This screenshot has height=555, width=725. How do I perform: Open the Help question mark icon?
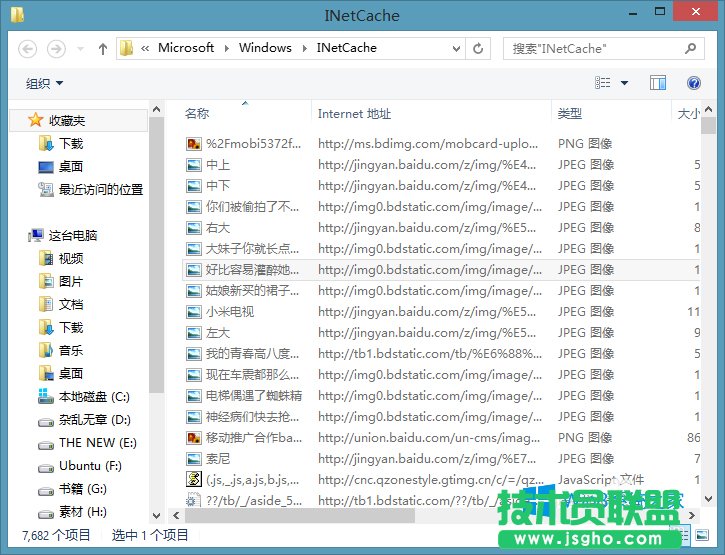click(x=693, y=83)
